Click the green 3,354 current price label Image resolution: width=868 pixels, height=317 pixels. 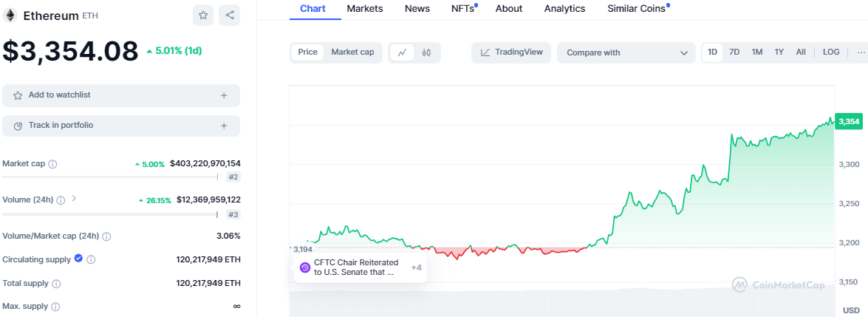[849, 121]
